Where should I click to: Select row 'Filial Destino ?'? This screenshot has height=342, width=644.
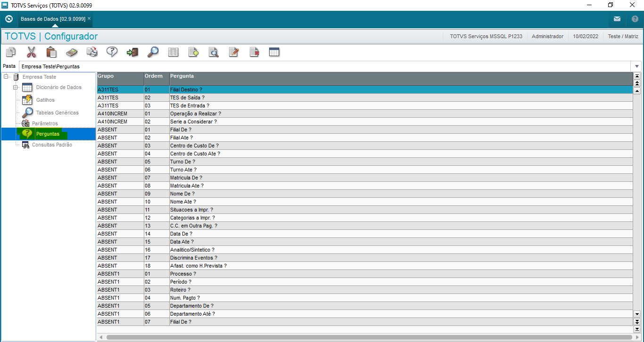[364, 90]
